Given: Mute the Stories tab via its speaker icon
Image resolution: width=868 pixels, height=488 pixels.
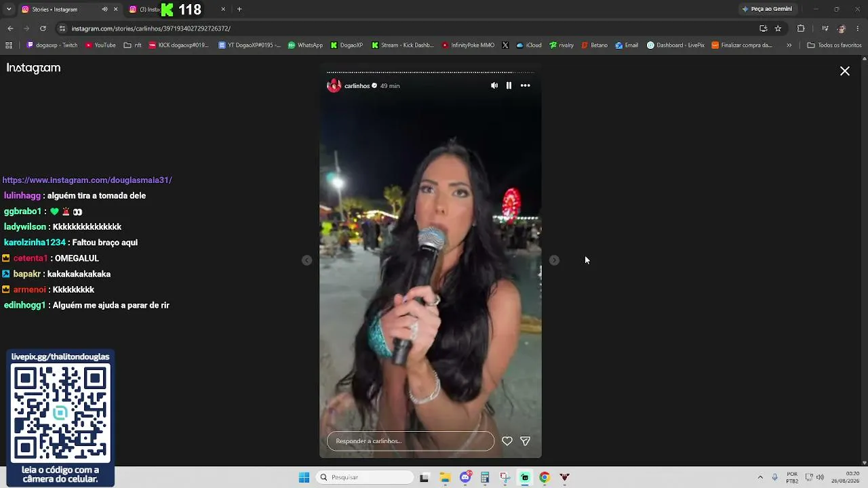Looking at the screenshot, I should point(104,9).
